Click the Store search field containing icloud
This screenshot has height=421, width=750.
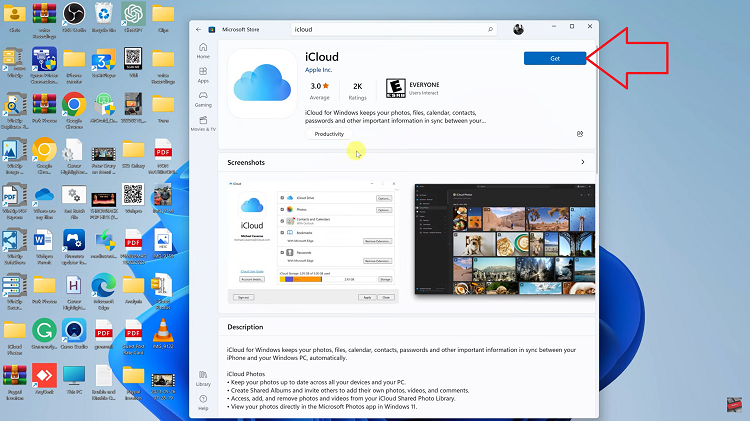(394, 29)
